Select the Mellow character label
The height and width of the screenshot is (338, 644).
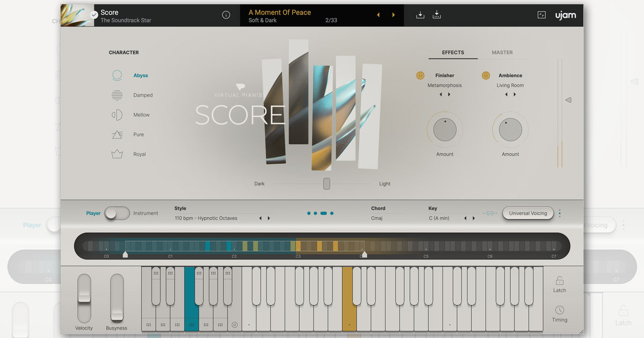point(142,115)
